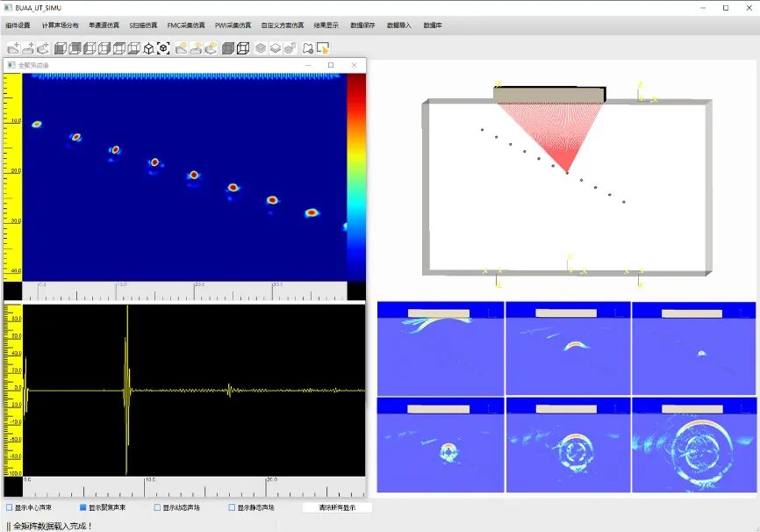
Task: Minimize the 全聚焦成像 sub-window
Action: coord(308,65)
